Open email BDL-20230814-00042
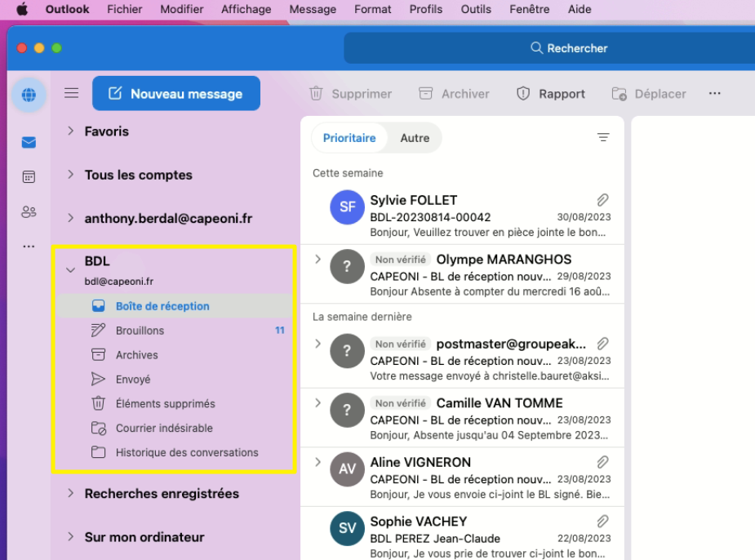The image size is (755, 560). 462,215
